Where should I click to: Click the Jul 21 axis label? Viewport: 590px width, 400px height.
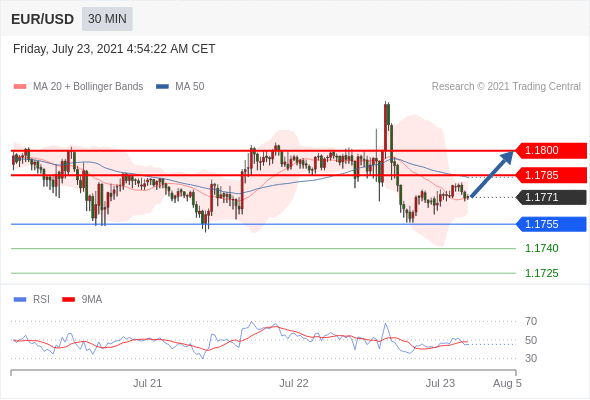click(x=147, y=383)
